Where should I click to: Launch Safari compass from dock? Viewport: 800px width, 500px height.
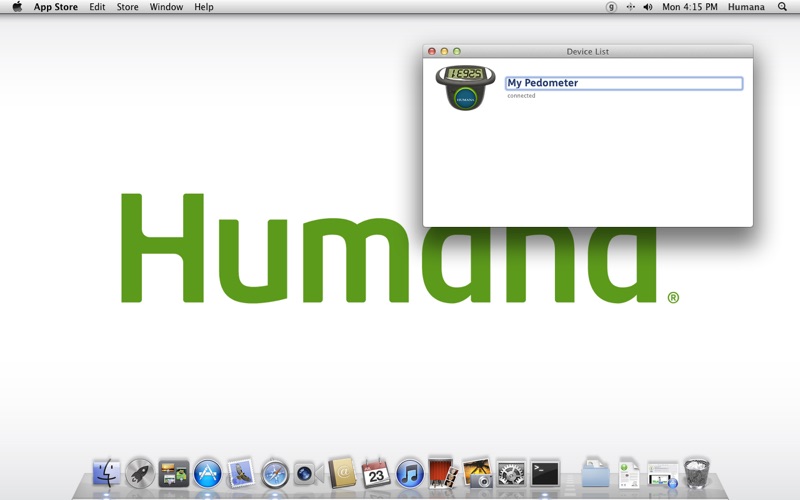275,473
